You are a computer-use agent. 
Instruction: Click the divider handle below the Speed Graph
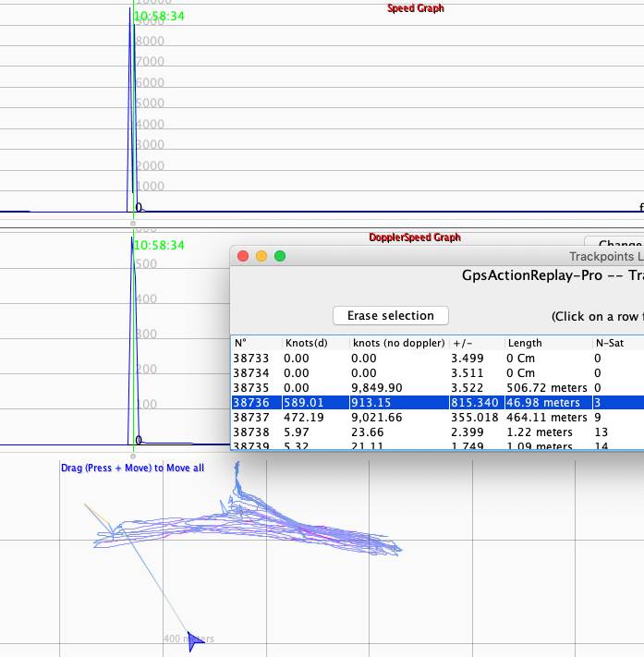(133, 224)
